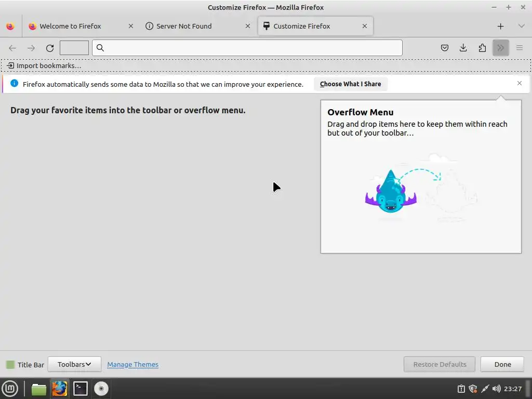Click Import bookmarks in bookmarks toolbar

(44, 65)
